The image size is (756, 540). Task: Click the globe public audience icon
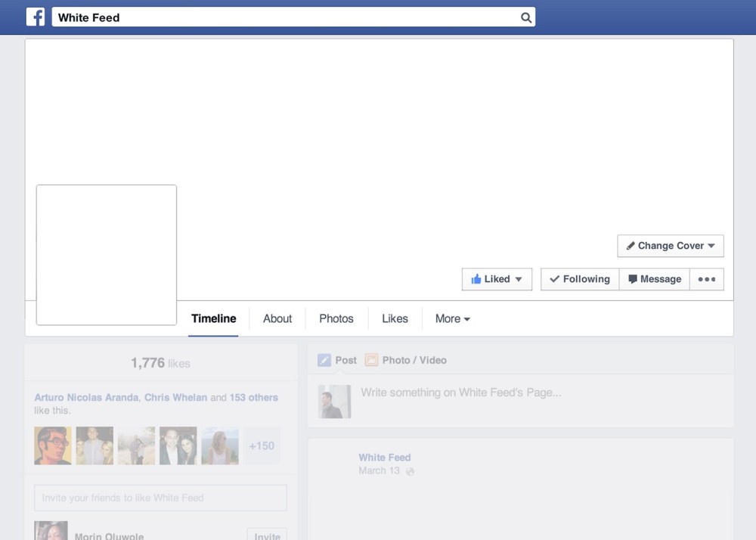[410, 471]
